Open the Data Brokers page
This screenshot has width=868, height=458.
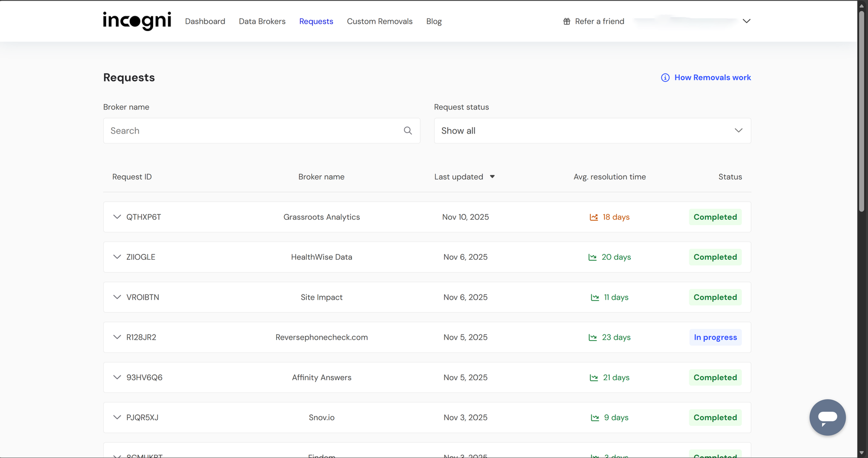coord(262,22)
